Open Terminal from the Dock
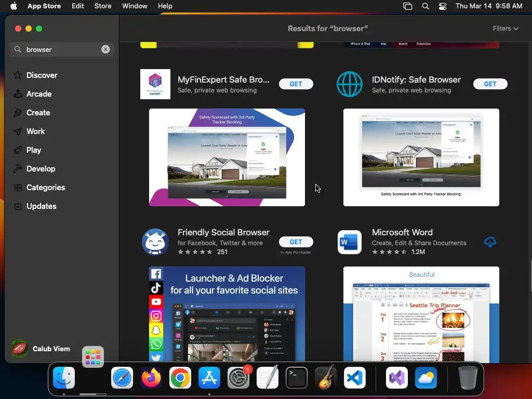The height and width of the screenshot is (399, 532). [x=297, y=378]
